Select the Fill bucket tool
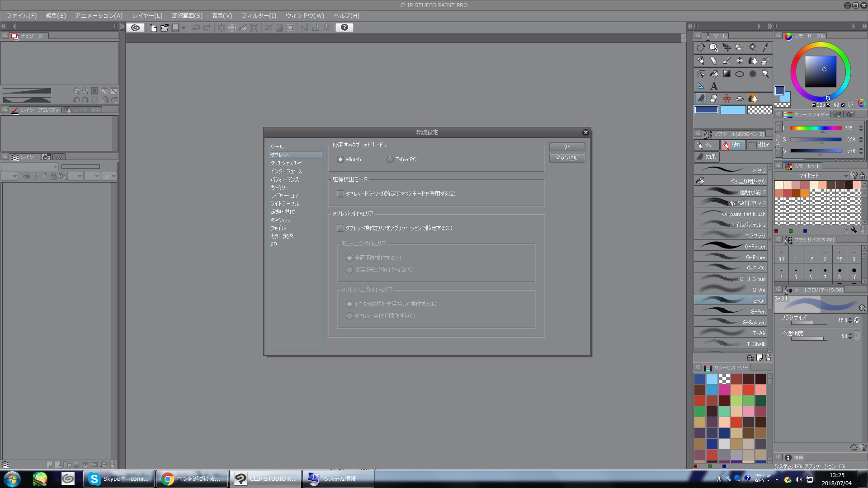This screenshot has height=488, width=868. [714, 74]
